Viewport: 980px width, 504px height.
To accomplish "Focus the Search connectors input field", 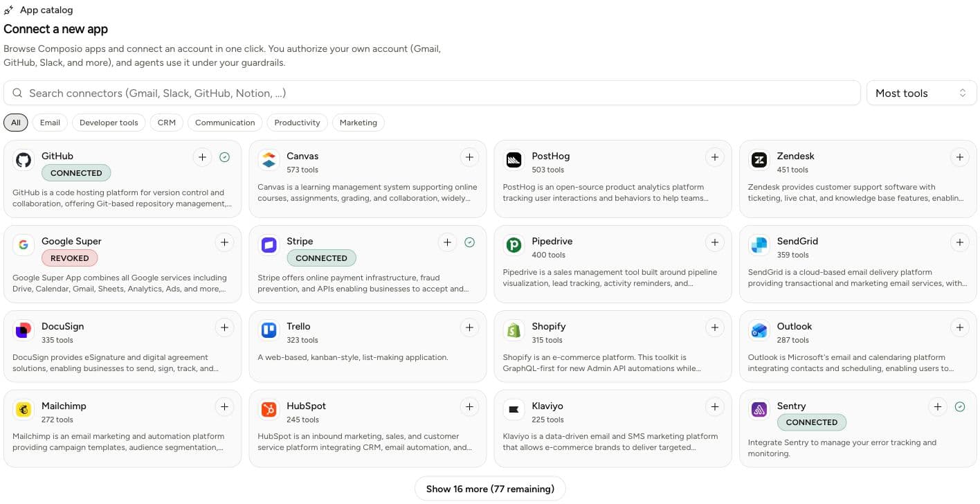I will (432, 93).
